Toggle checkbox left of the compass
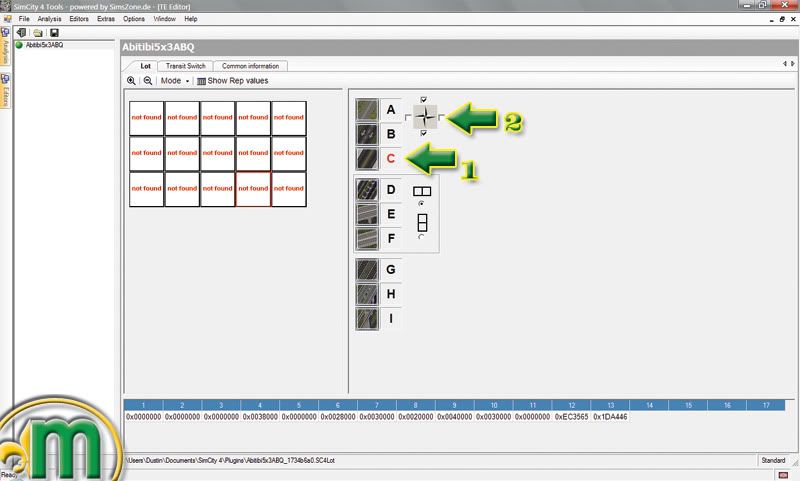 tap(408, 117)
